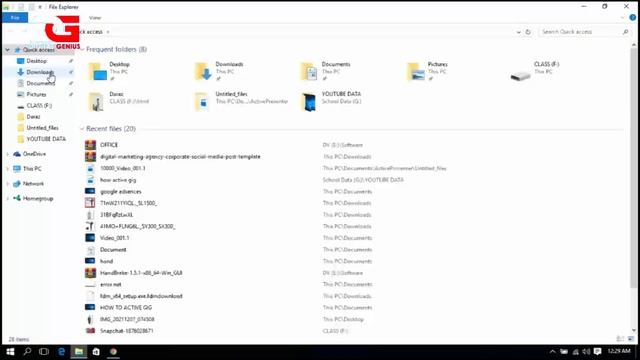Launch Microsoft Edge from the taskbar

pos(61,352)
